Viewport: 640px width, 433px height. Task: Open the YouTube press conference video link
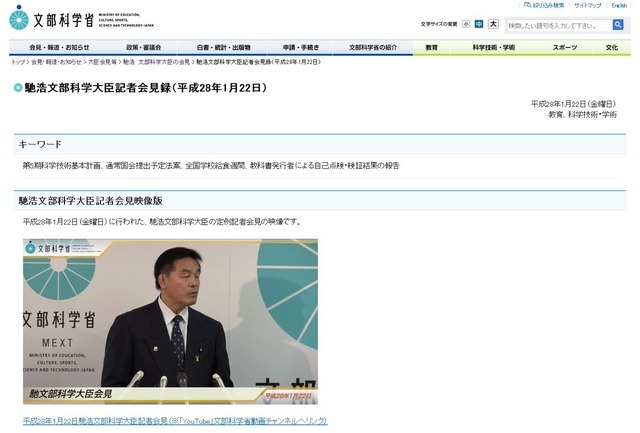click(175, 420)
